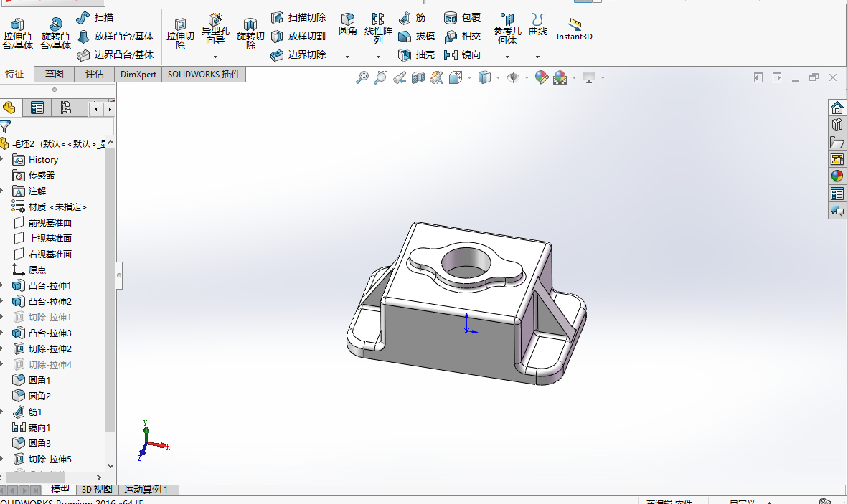The image size is (848, 504).
Task: Open the View Palette task pane icon
Action: [837, 159]
